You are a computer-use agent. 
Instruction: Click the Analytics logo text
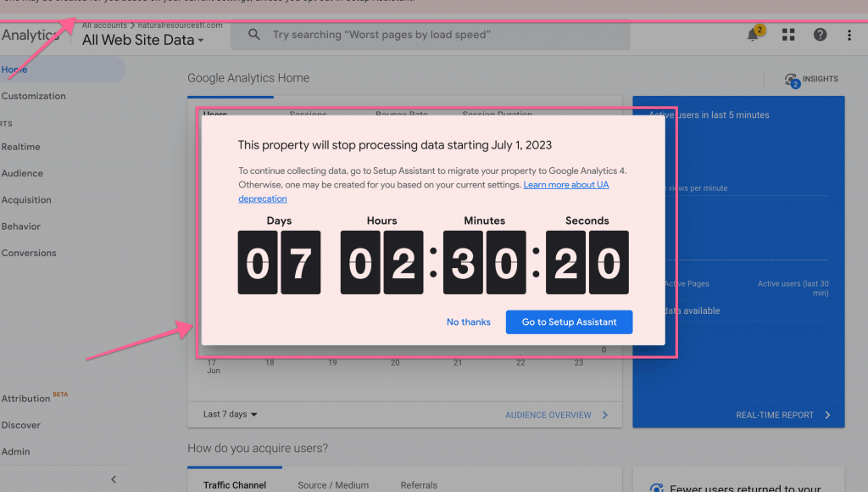[30, 35]
